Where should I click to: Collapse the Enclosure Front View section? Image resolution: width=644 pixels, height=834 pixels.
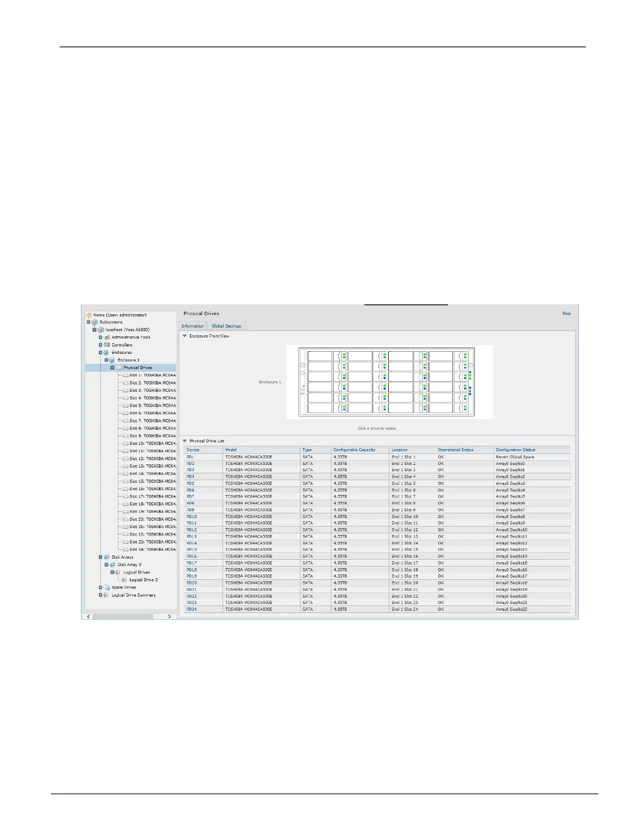(x=185, y=336)
